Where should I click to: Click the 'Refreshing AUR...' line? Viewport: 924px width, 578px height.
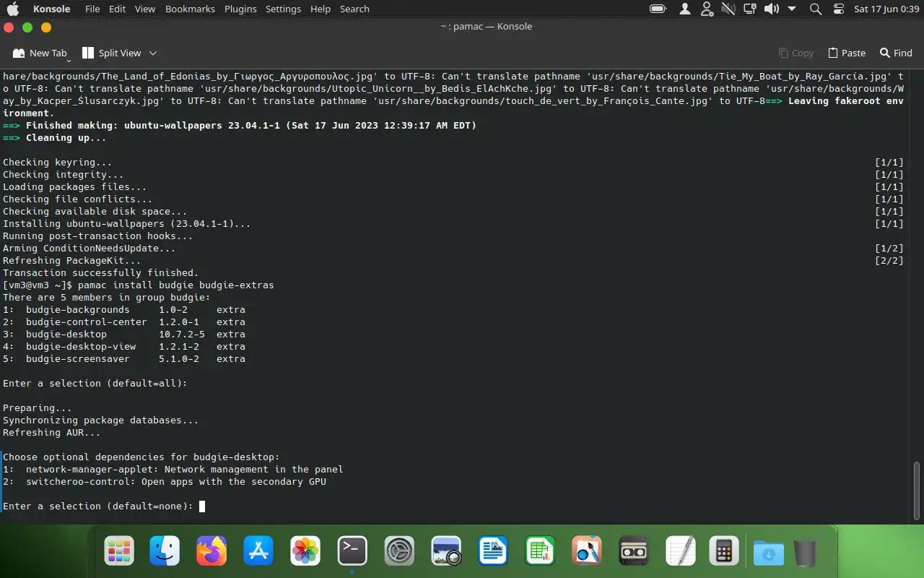(52, 432)
